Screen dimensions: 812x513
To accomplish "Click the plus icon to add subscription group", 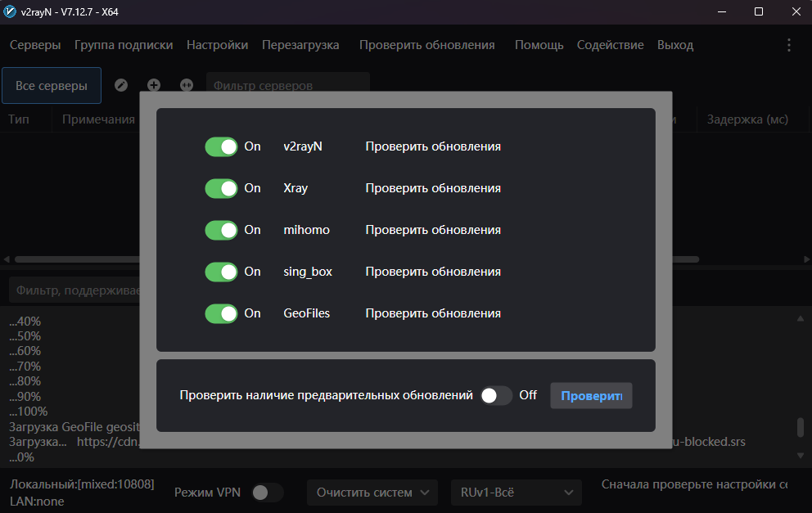I will tap(154, 85).
